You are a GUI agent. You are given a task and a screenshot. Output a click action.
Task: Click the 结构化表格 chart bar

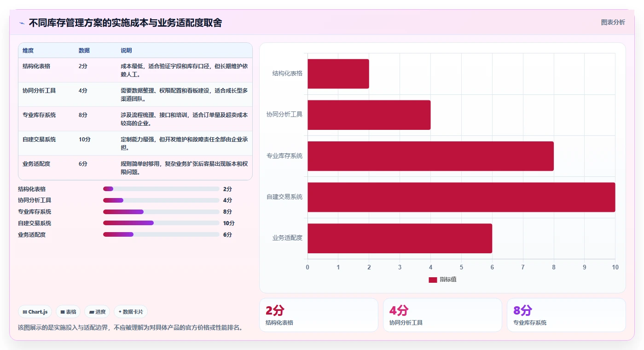338,74
